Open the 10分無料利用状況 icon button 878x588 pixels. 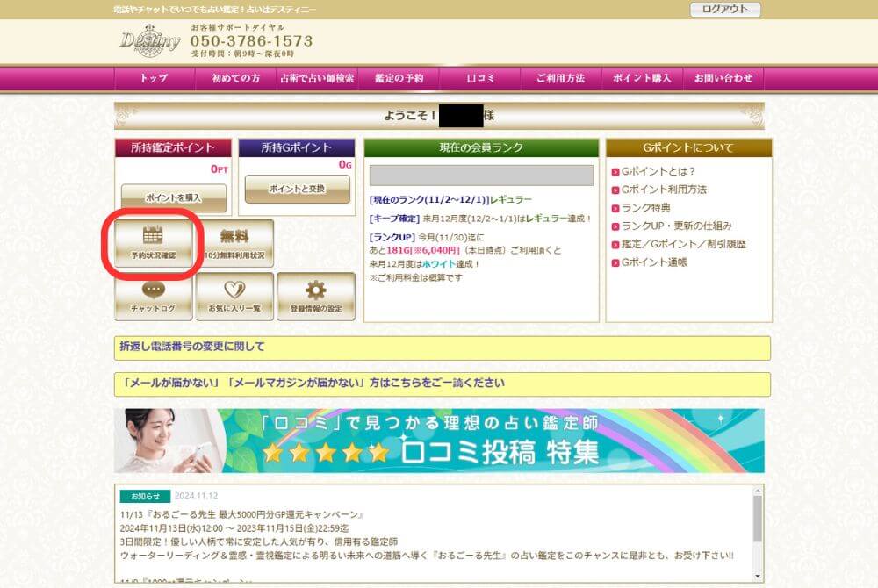[234, 243]
